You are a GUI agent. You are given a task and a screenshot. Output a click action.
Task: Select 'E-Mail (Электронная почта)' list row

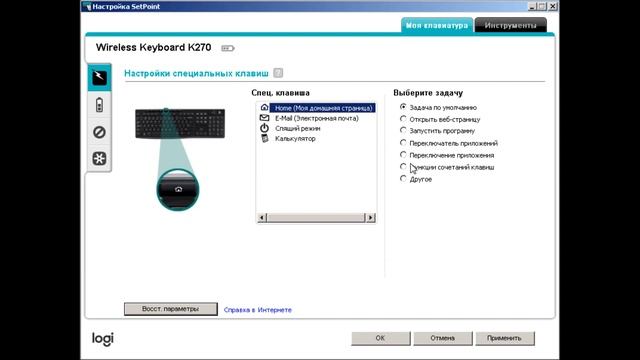317,118
